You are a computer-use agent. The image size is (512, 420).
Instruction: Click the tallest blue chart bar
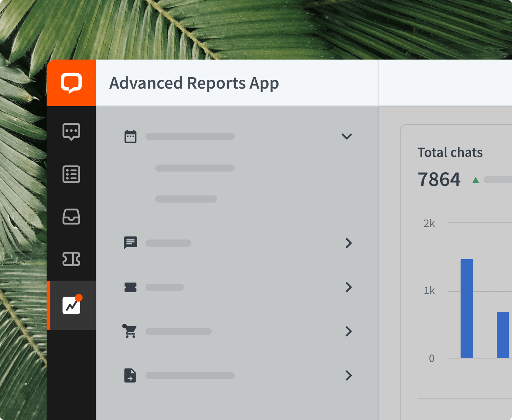pos(467,309)
